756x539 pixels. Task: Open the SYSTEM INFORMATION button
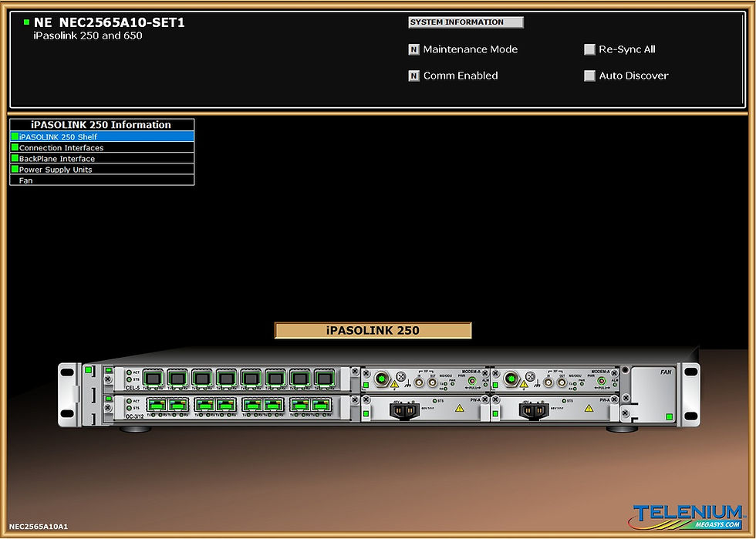tap(466, 22)
